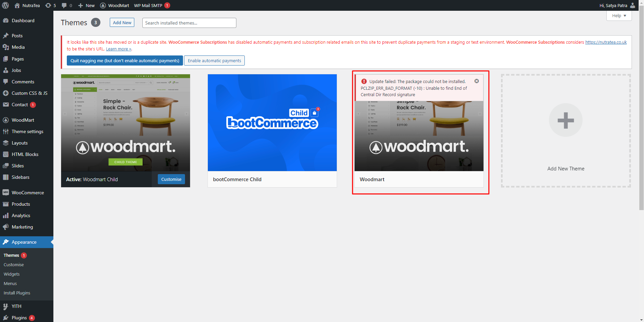Click the Analytics bar chart icon
This screenshot has height=322, width=644.
point(6,215)
